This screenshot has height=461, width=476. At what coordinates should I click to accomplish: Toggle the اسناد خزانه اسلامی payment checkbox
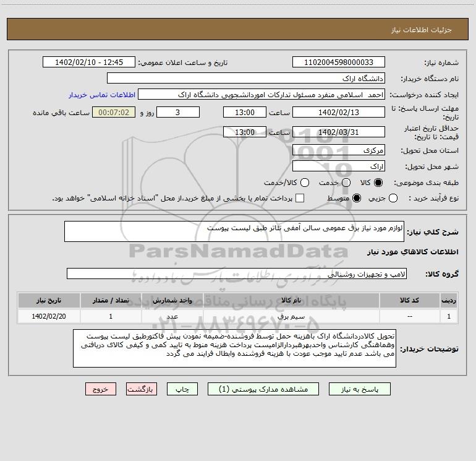tap(300, 198)
